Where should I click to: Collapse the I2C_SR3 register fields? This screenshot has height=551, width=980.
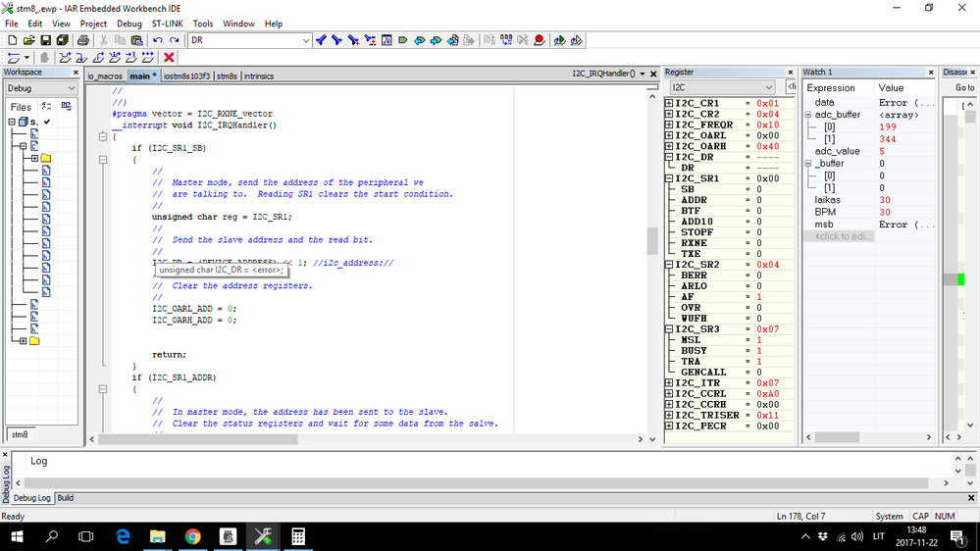pyautogui.click(x=669, y=329)
